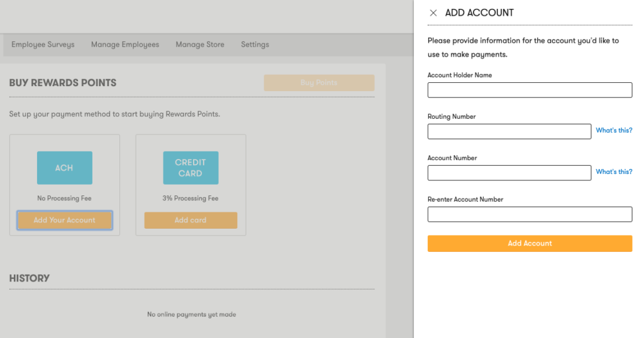Go to the Manage Store tab
The width and height of the screenshot is (644, 338).
[x=200, y=45]
